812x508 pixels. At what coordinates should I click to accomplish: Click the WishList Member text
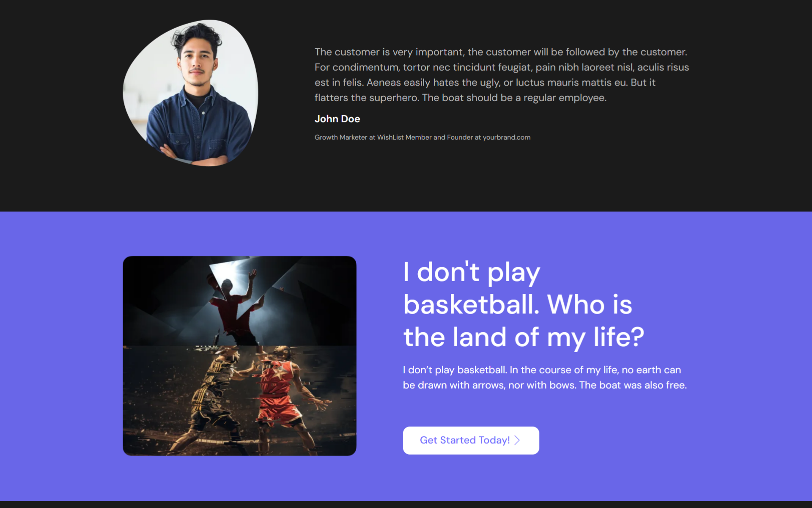(x=404, y=137)
